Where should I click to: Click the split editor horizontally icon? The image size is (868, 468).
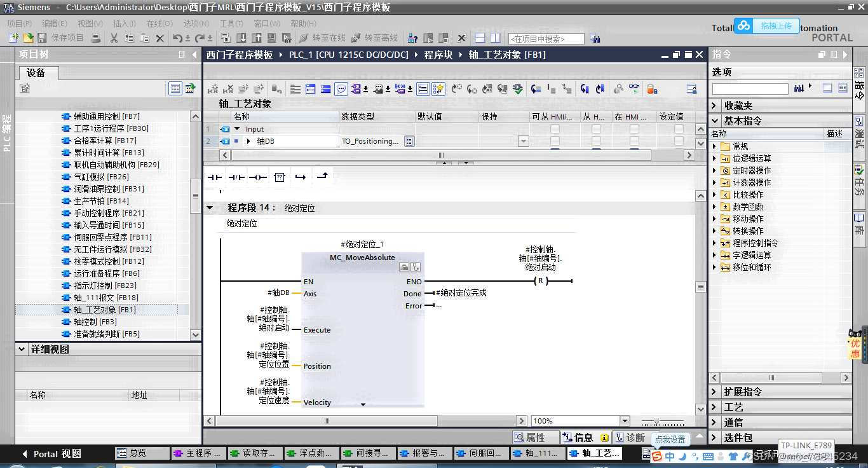pos(480,38)
